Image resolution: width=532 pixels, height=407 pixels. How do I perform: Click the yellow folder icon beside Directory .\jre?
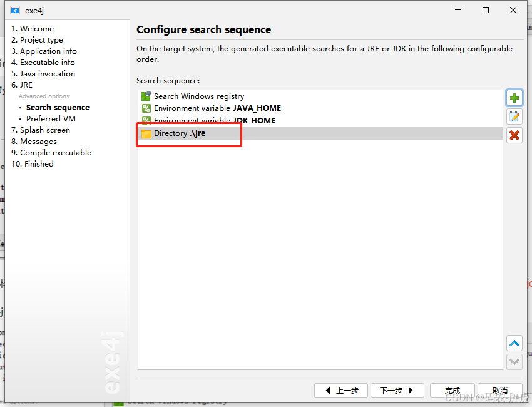point(146,133)
